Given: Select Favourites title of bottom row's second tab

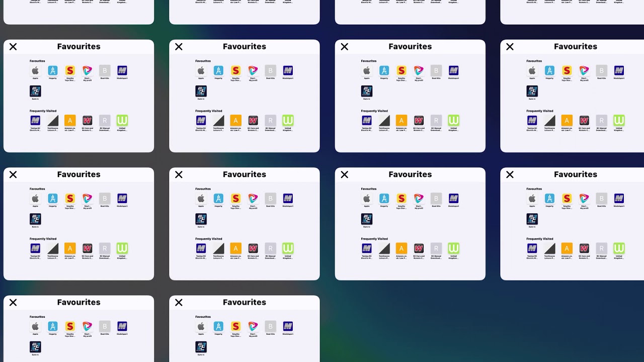Looking at the screenshot, I should [245, 302].
